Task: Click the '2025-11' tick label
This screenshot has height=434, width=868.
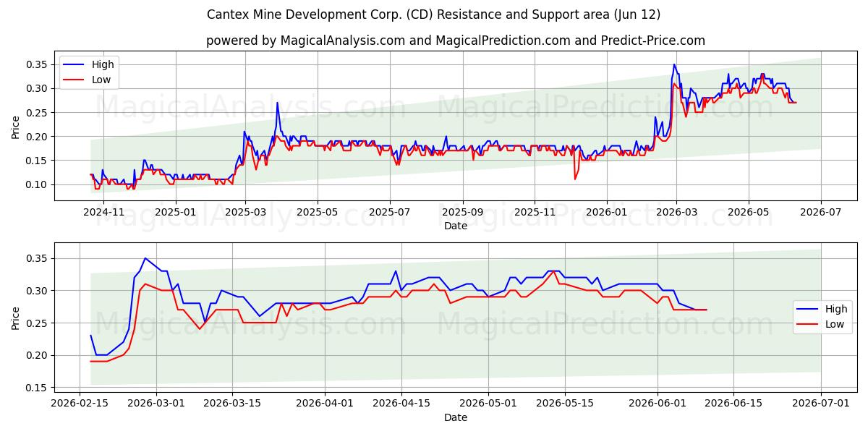Action: 535,212
